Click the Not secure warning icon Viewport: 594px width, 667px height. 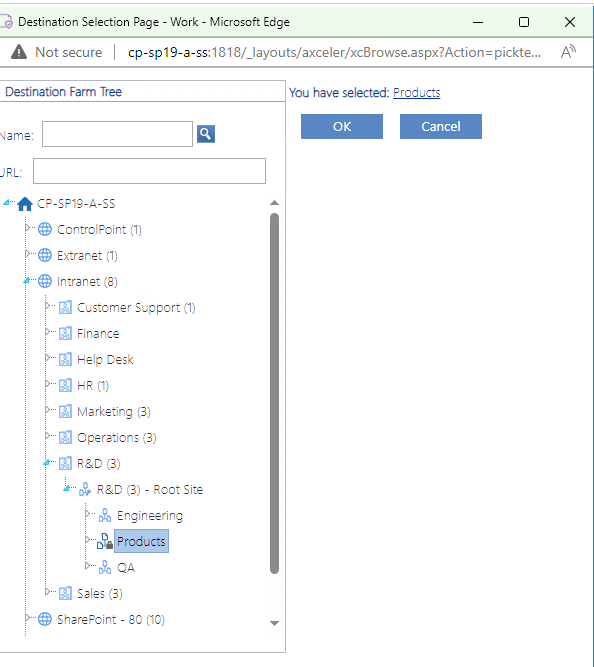[x=19, y=52]
